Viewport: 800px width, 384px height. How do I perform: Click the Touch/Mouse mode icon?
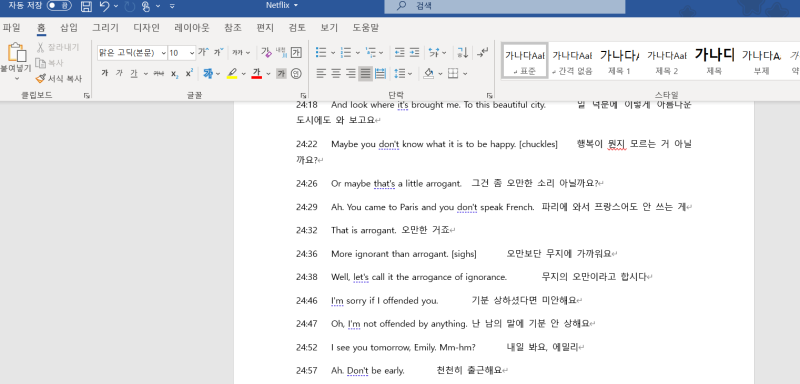pos(146,6)
